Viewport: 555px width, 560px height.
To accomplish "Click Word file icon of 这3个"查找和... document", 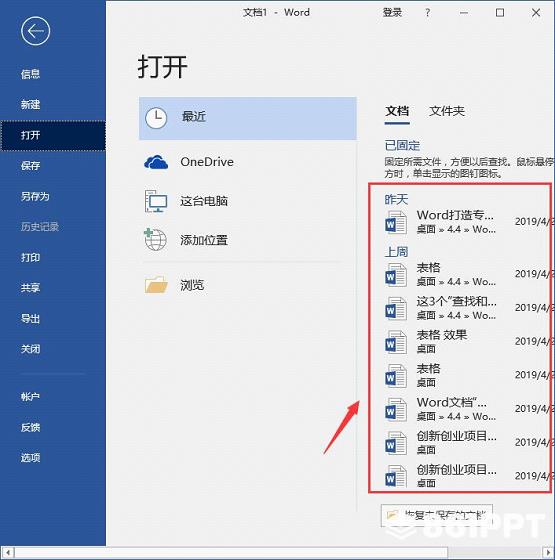I will [x=396, y=309].
